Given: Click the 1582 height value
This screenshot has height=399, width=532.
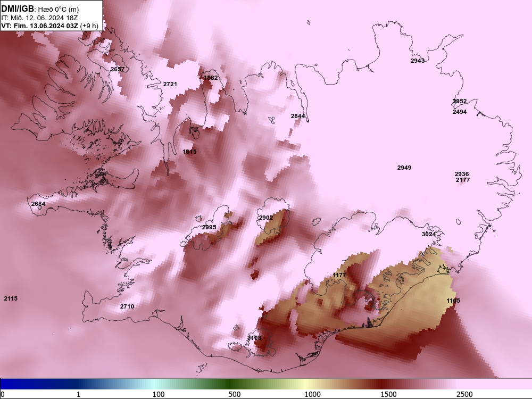Looking at the screenshot, I should [x=211, y=78].
